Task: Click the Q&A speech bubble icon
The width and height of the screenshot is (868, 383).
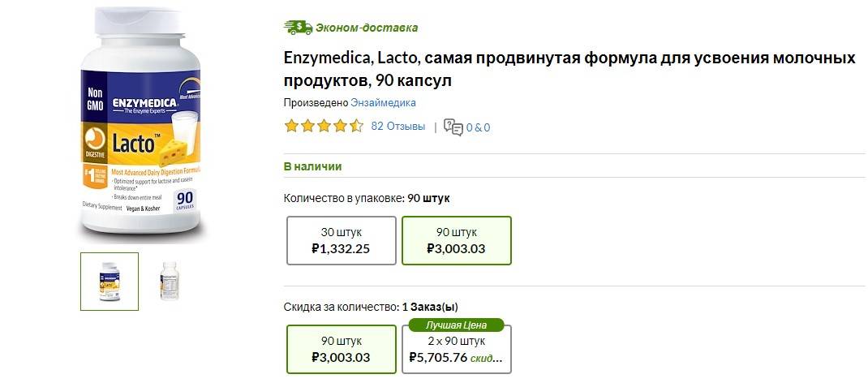Action: tap(453, 127)
